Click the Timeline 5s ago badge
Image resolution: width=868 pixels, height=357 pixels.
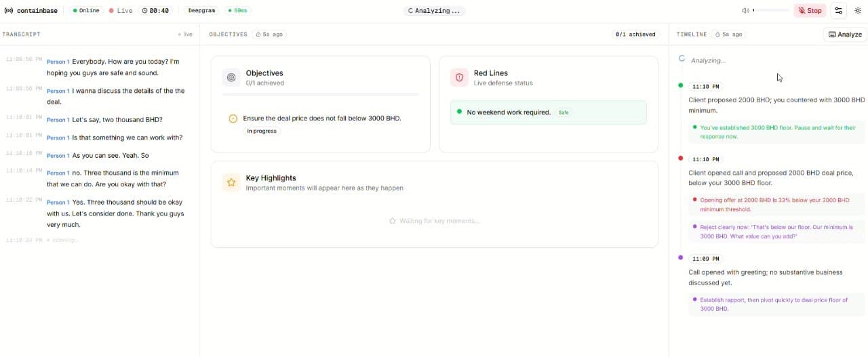(728, 35)
